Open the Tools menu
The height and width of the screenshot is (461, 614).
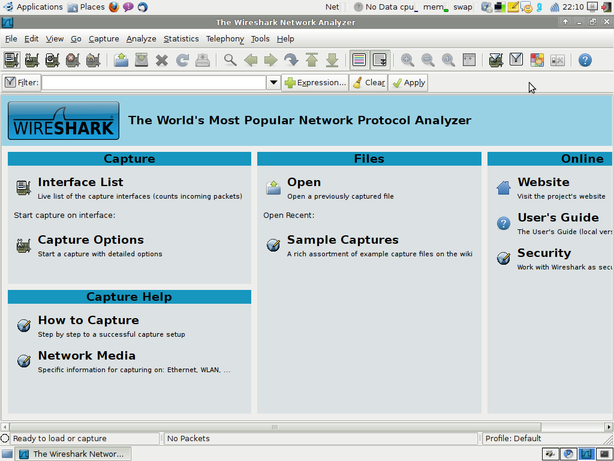pyautogui.click(x=260, y=39)
